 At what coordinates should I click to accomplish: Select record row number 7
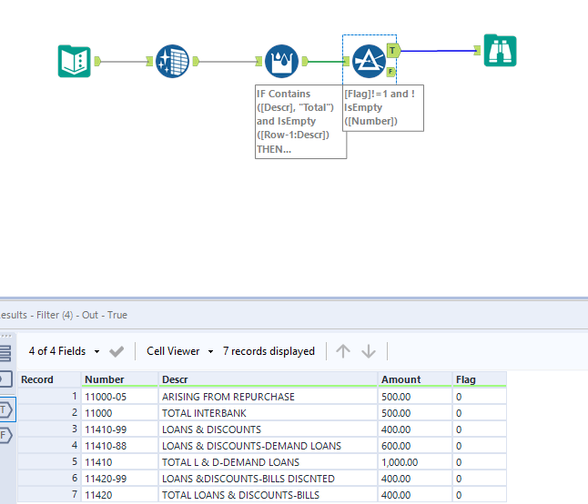coord(49,495)
